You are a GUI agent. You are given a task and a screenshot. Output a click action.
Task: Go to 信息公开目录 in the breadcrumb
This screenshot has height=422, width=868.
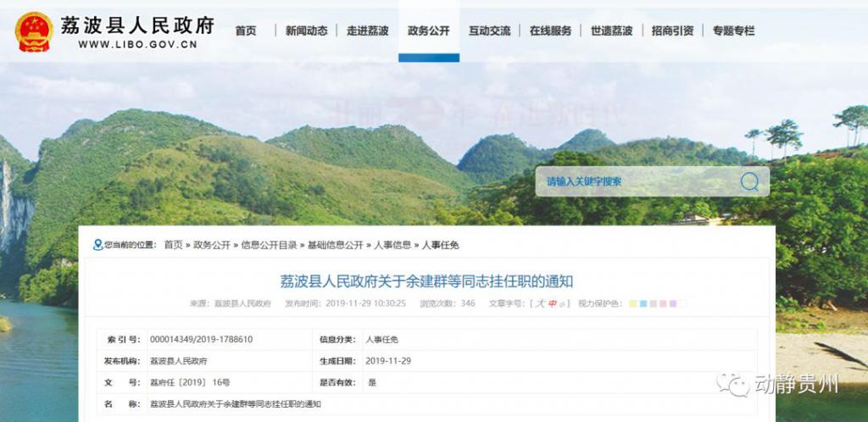(x=269, y=245)
